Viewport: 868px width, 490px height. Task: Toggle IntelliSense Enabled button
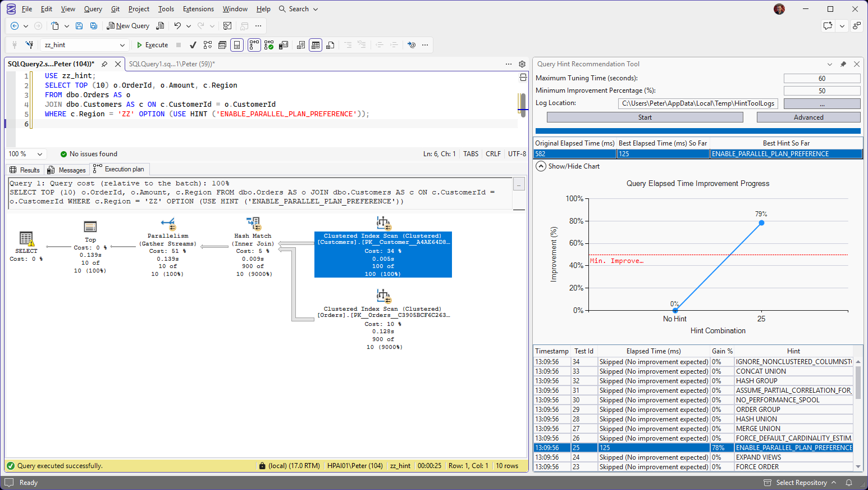pyautogui.click(x=237, y=45)
